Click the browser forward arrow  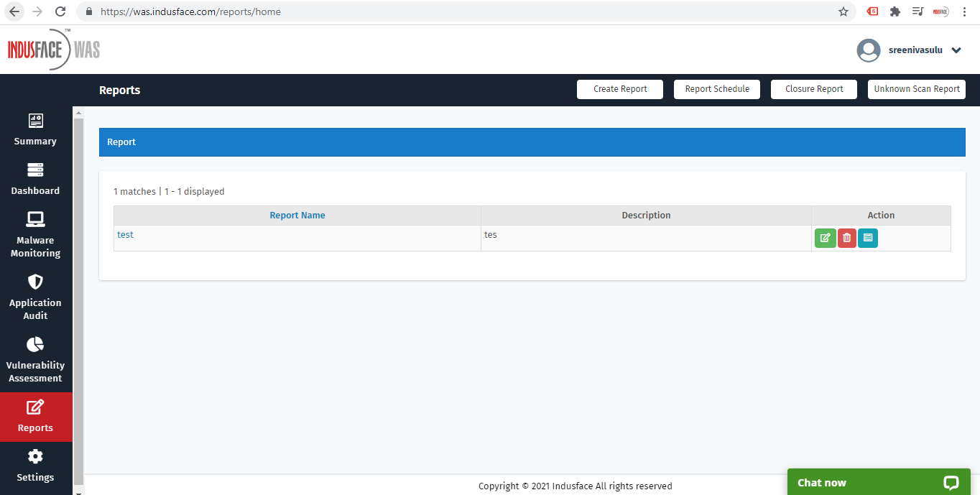pos(37,11)
